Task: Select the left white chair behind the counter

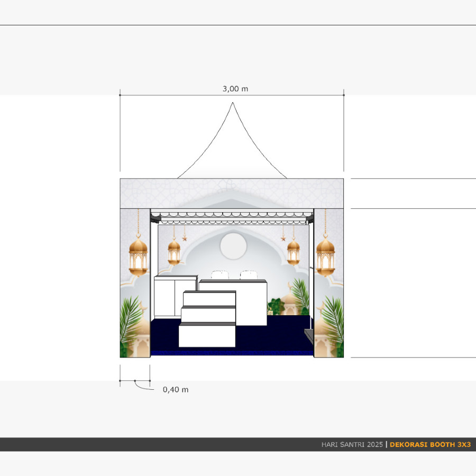Action: point(219,274)
